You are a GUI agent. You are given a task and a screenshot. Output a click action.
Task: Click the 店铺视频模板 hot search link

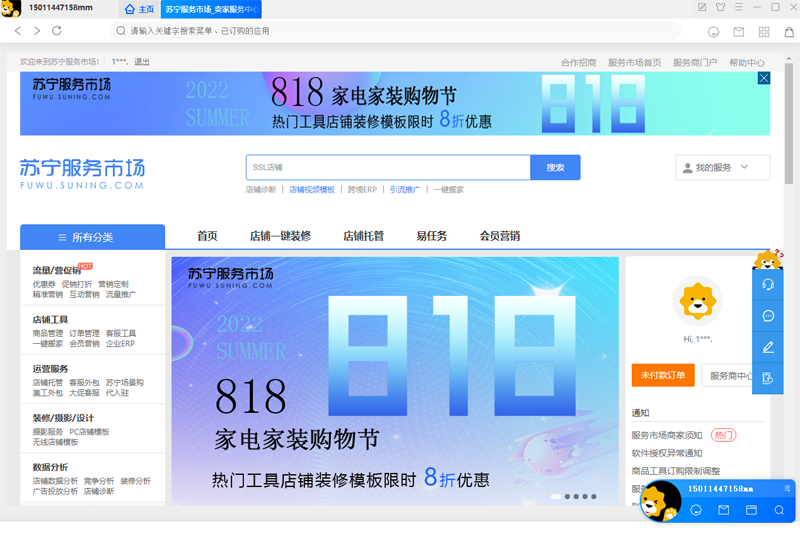(312, 190)
